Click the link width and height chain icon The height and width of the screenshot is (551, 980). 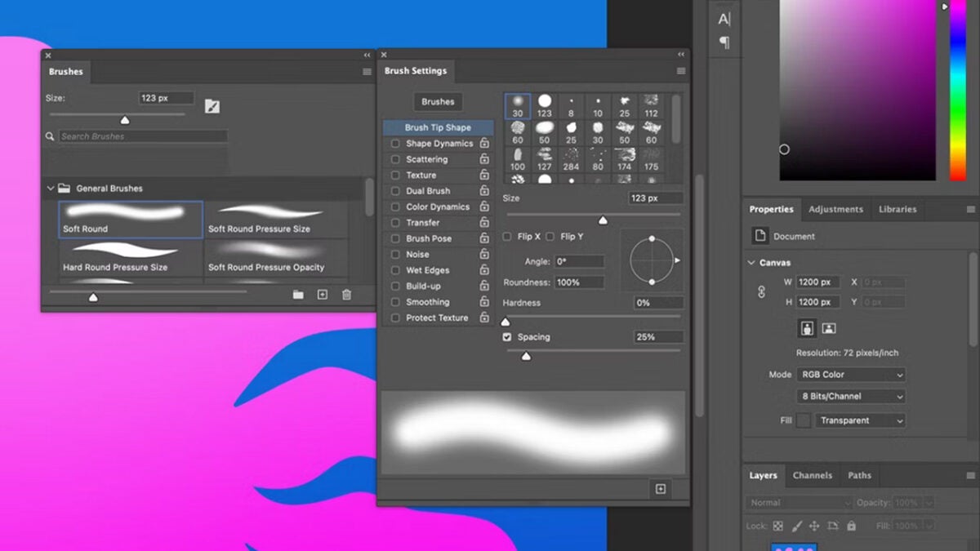coord(762,291)
